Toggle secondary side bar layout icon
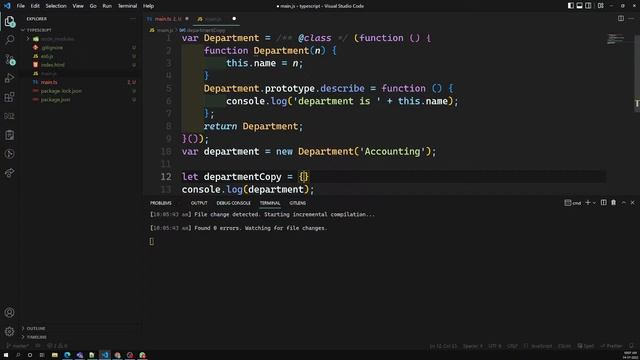This screenshot has width=640, height=360. pos(588,6)
